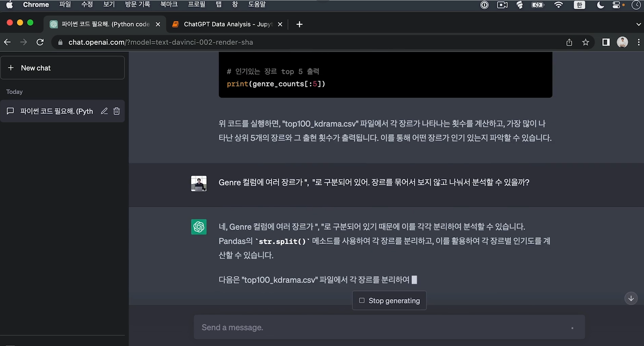This screenshot has width=644, height=346.
Task: Toggle the Chrome side panel
Action: point(606,42)
